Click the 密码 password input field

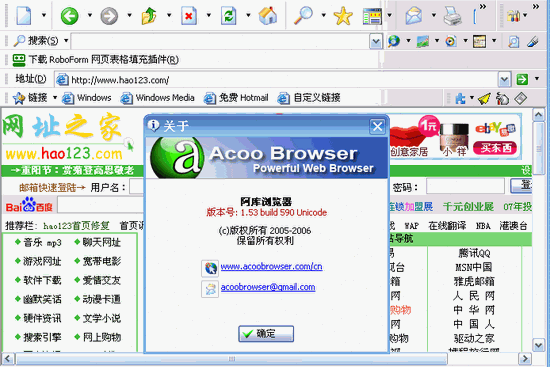tap(465, 186)
